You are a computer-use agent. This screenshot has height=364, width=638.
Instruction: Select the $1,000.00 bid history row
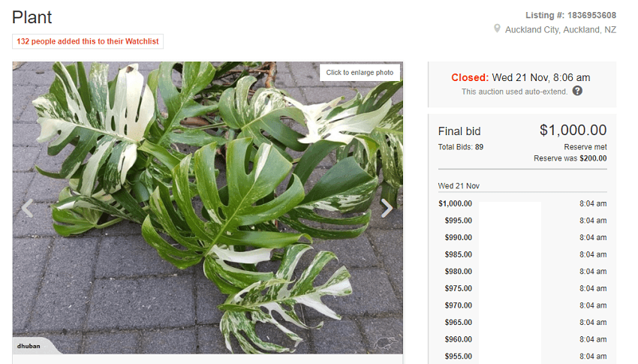pos(522,203)
